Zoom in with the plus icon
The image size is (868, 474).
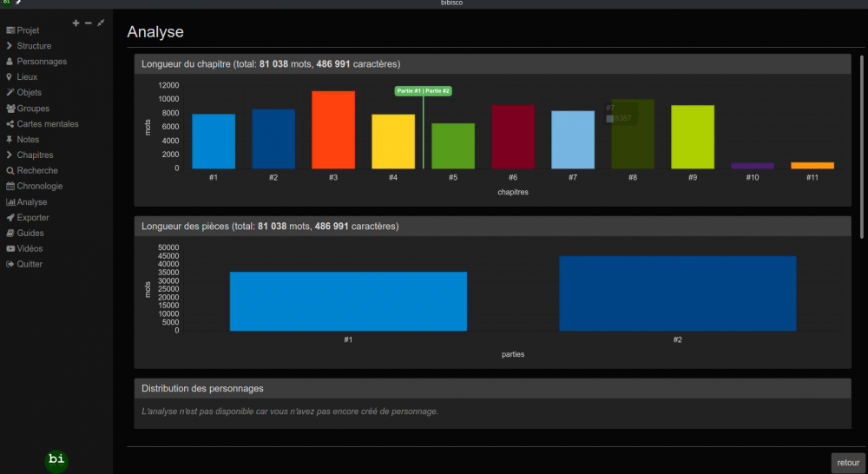point(76,23)
